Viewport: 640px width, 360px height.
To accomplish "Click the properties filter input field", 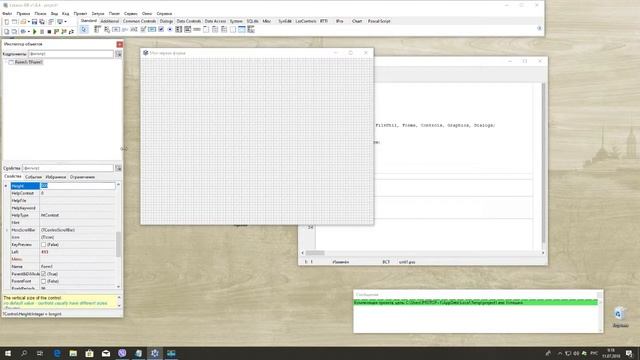I will point(68,168).
